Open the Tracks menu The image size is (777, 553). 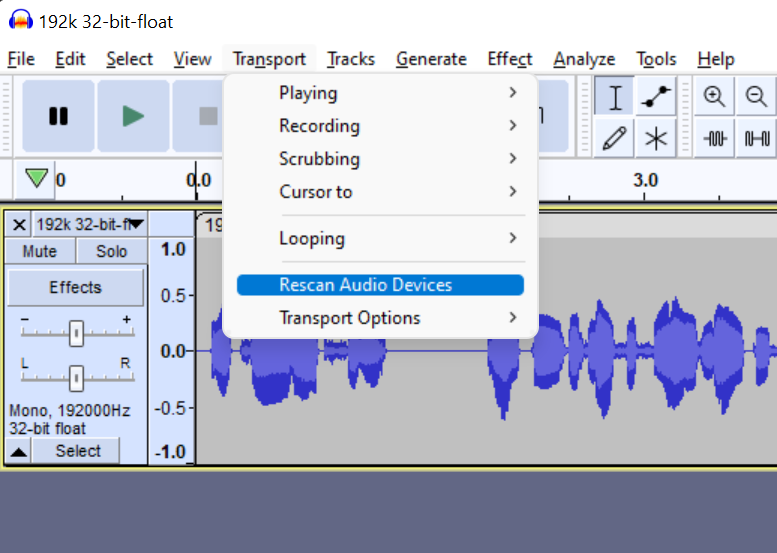(350, 59)
